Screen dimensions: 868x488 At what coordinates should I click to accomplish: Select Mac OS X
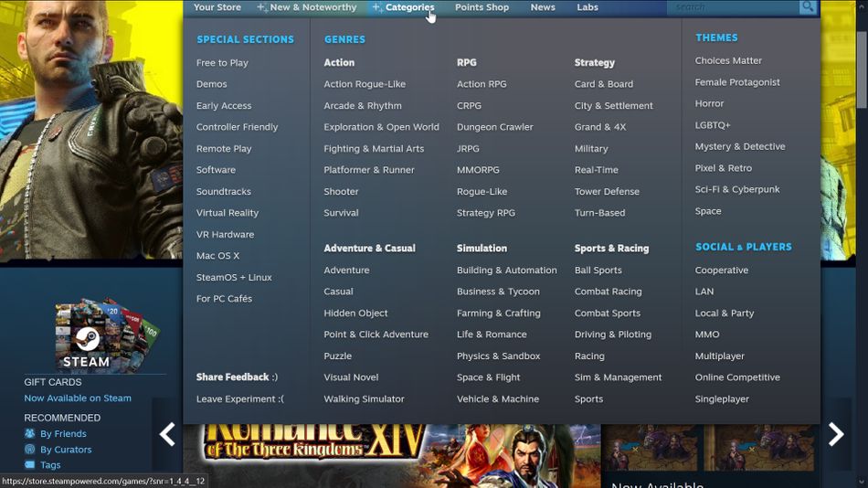(x=217, y=256)
